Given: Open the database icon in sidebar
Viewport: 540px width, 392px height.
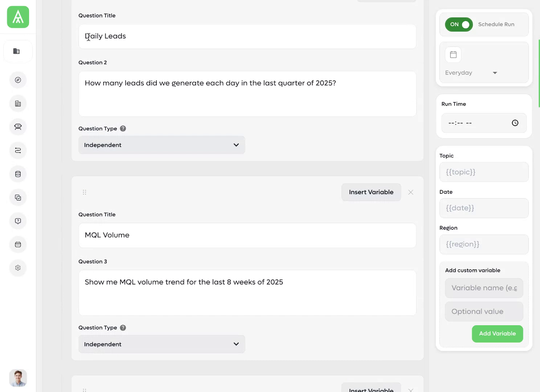Looking at the screenshot, I should (18, 174).
